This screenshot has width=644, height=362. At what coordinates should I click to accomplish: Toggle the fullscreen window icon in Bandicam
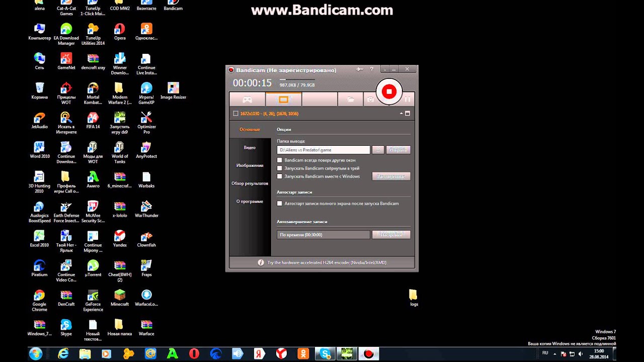click(408, 114)
